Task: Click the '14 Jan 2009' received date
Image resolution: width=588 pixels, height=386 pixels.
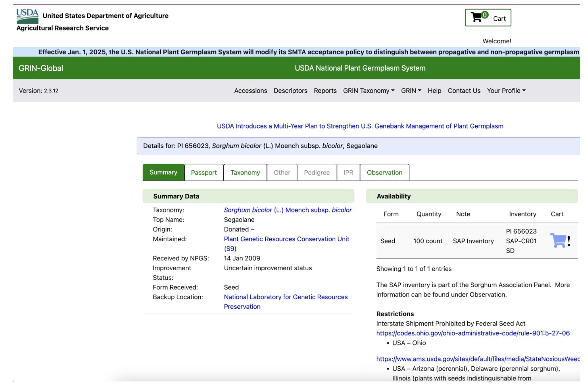Action: point(242,258)
